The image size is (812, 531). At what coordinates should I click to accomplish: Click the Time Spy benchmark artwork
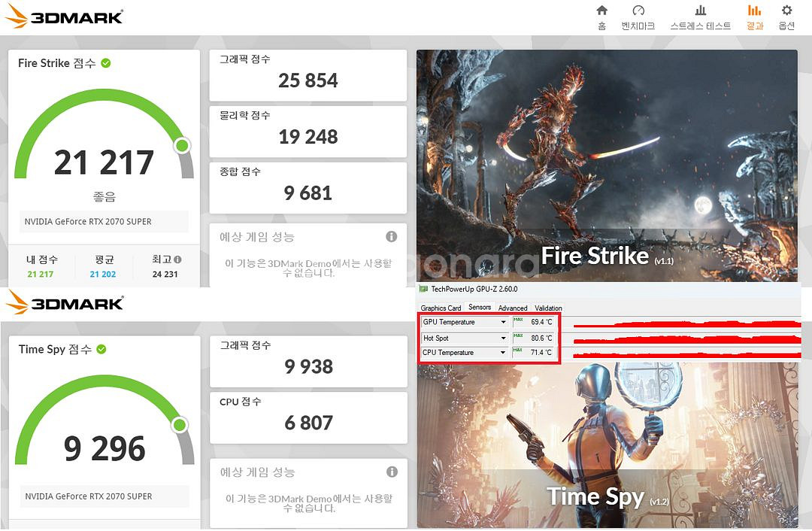pyautogui.click(x=607, y=445)
